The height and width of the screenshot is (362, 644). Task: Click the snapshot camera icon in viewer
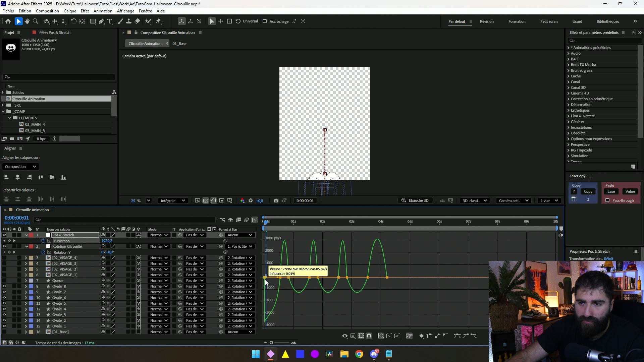276,201
